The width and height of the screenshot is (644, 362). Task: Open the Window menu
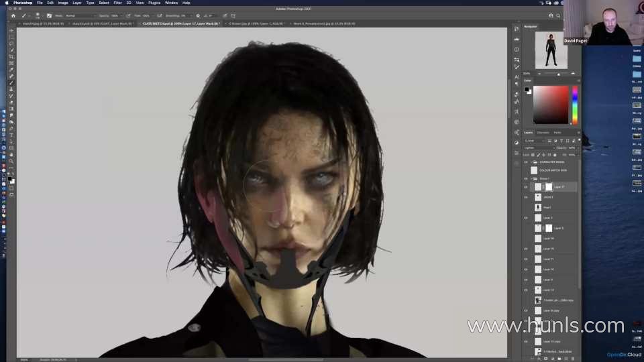pyautogui.click(x=171, y=3)
